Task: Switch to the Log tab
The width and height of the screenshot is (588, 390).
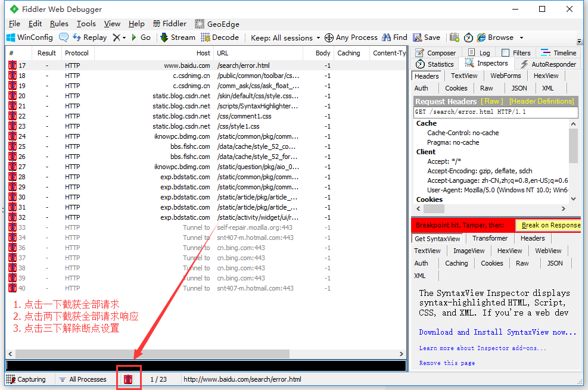Action: coord(479,53)
